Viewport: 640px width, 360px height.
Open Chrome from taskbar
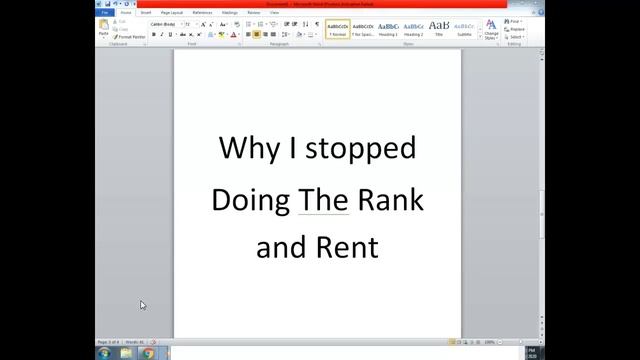[148, 353]
